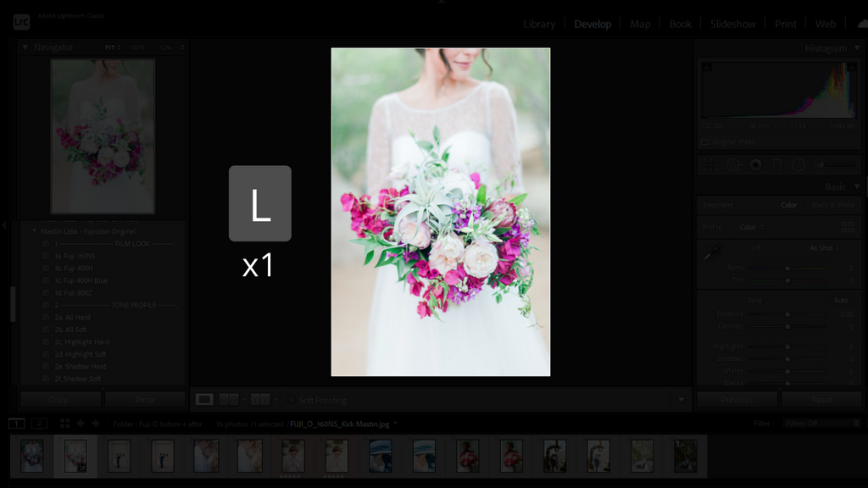
Task: Click the Auto tone button
Action: pos(841,301)
